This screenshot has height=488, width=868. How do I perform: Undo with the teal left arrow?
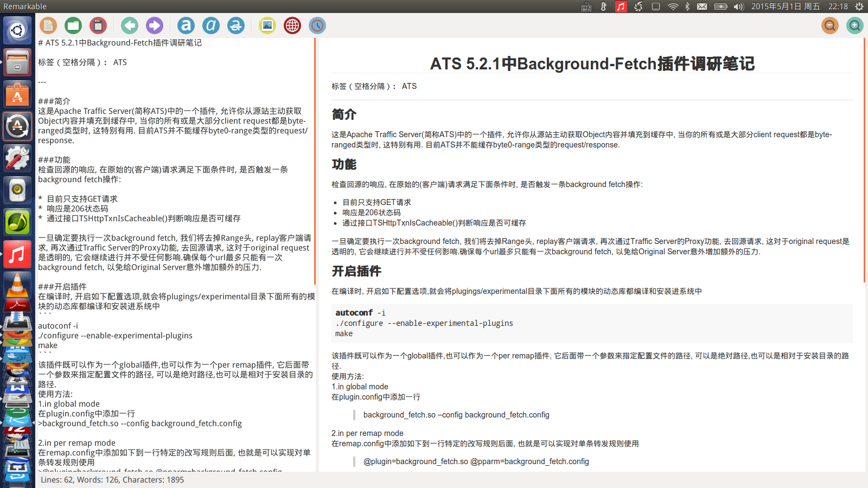[x=130, y=25]
